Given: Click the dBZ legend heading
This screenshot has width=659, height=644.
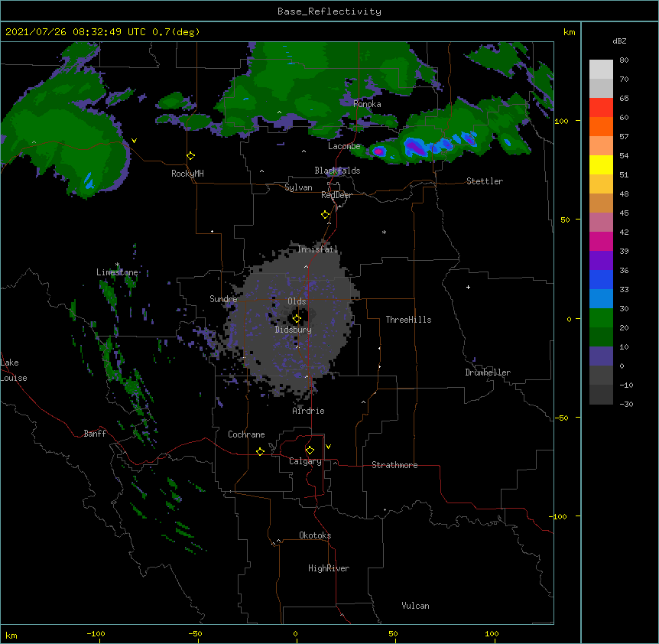Looking at the screenshot, I should (619, 41).
